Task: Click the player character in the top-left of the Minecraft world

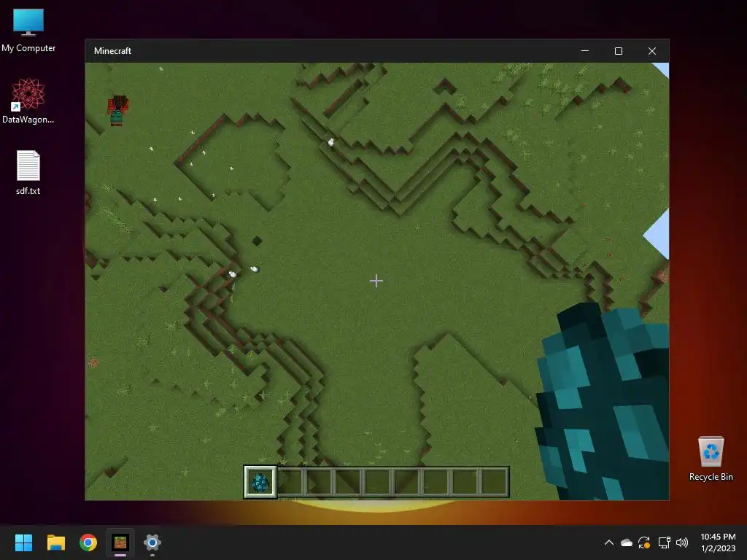Action: tap(117, 111)
